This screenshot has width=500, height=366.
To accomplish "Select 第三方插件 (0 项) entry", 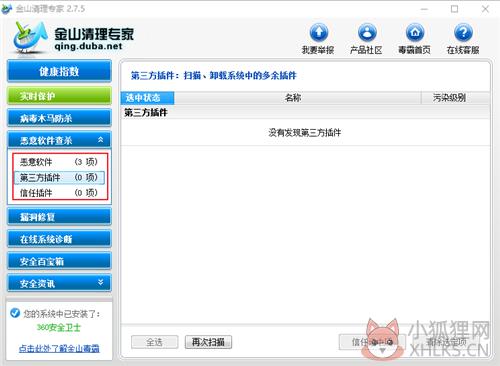I will pos(59,177).
